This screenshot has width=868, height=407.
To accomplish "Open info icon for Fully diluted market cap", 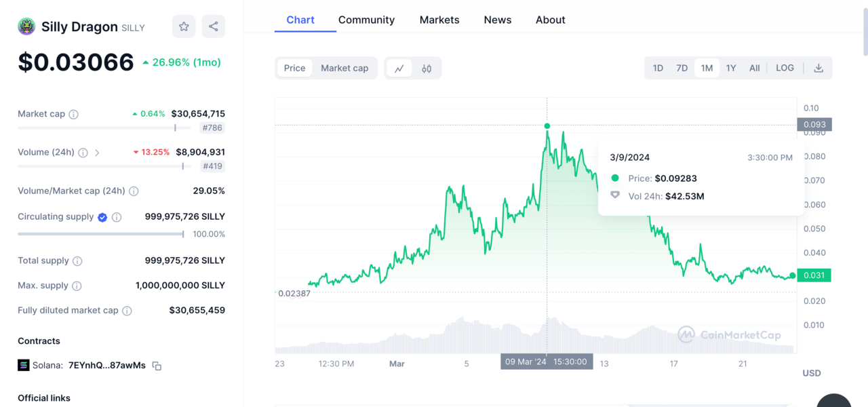I will tap(127, 311).
